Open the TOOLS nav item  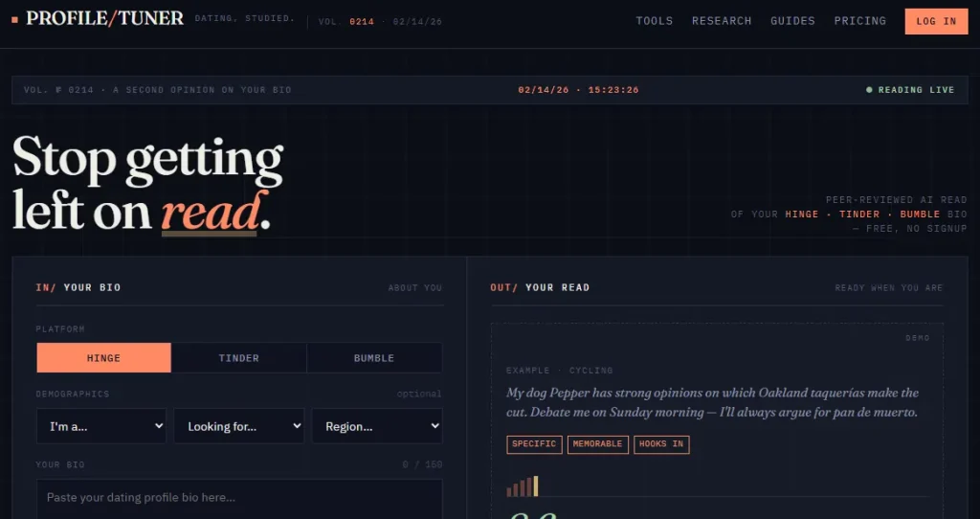(x=655, y=21)
